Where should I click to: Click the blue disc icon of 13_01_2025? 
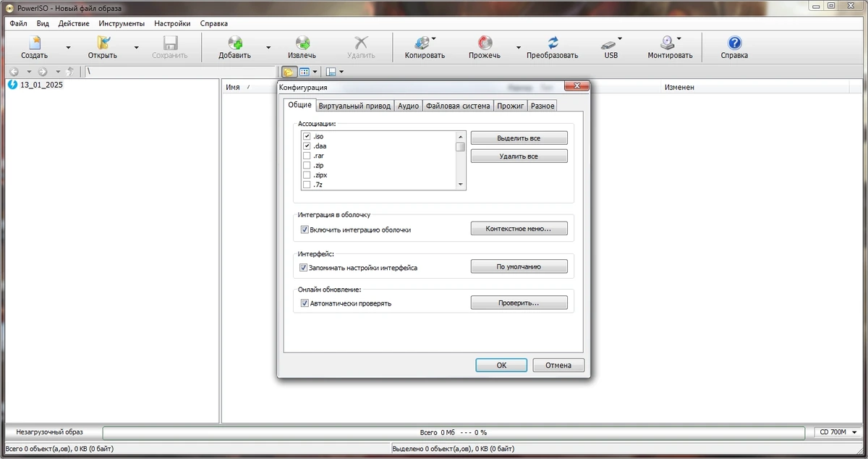tap(12, 85)
